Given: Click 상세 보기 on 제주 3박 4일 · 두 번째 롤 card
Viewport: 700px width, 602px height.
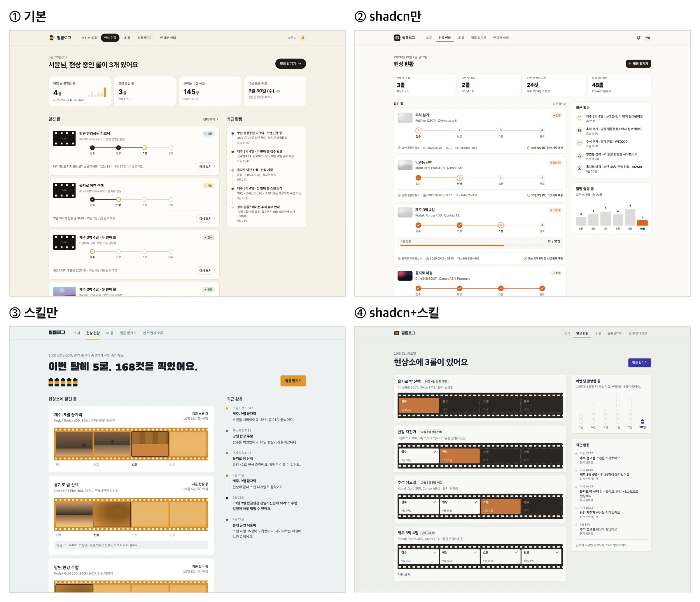Looking at the screenshot, I should coord(205,271).
